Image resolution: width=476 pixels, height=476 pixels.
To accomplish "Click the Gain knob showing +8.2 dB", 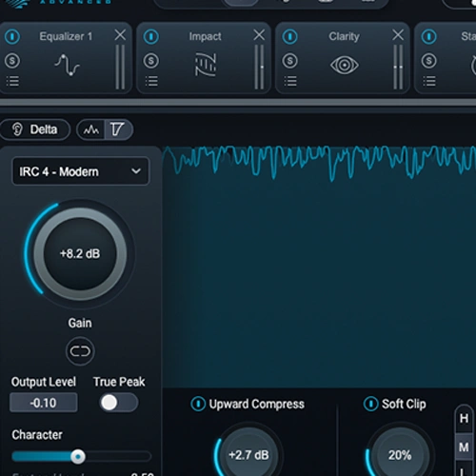I will pos(80,254).
